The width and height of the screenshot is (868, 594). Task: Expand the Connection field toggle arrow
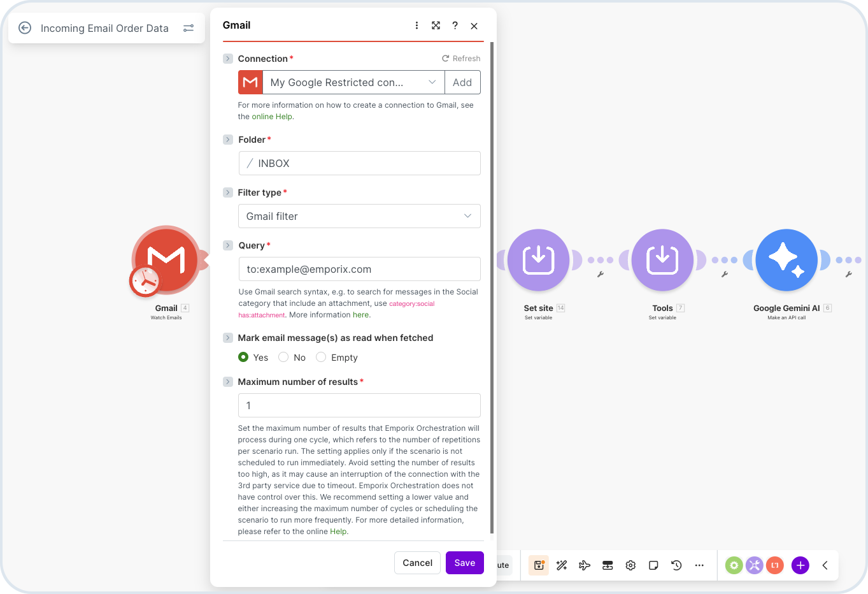point(228,59)
